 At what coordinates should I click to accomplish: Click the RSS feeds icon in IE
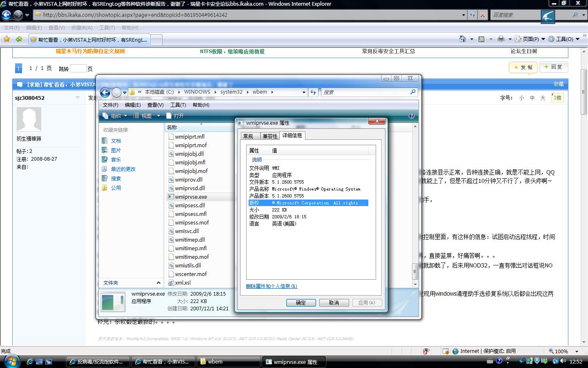point(481,39)
